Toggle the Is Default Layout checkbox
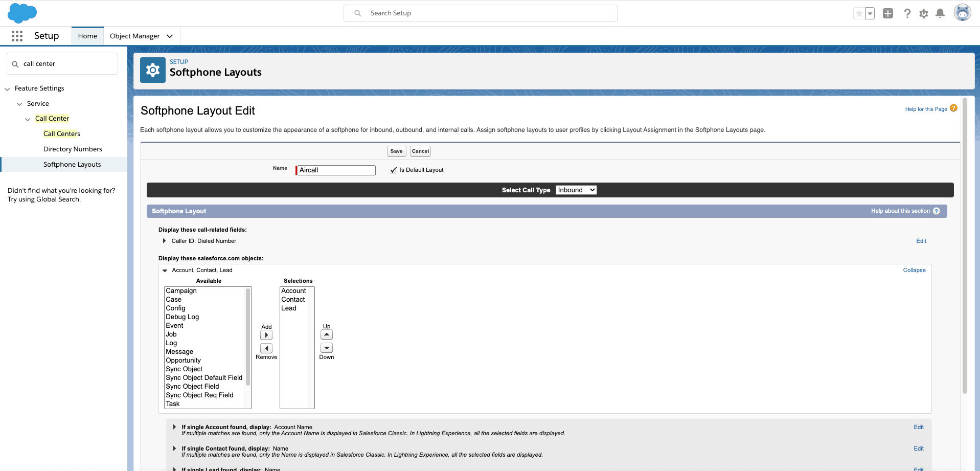The image size is (980, 471). tap(393, 170)
